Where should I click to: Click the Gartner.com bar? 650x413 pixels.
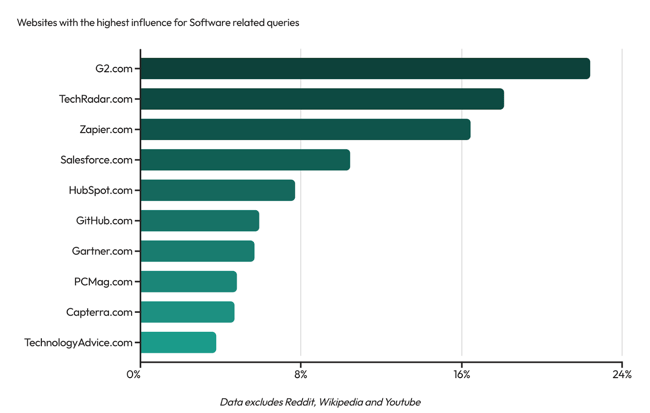point(197,251)
